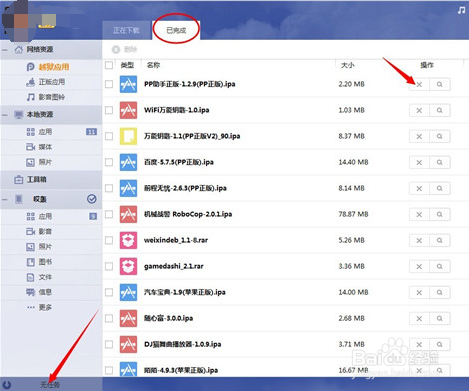
Task: Open 影音 under the device section
Action: coord(39,231)
